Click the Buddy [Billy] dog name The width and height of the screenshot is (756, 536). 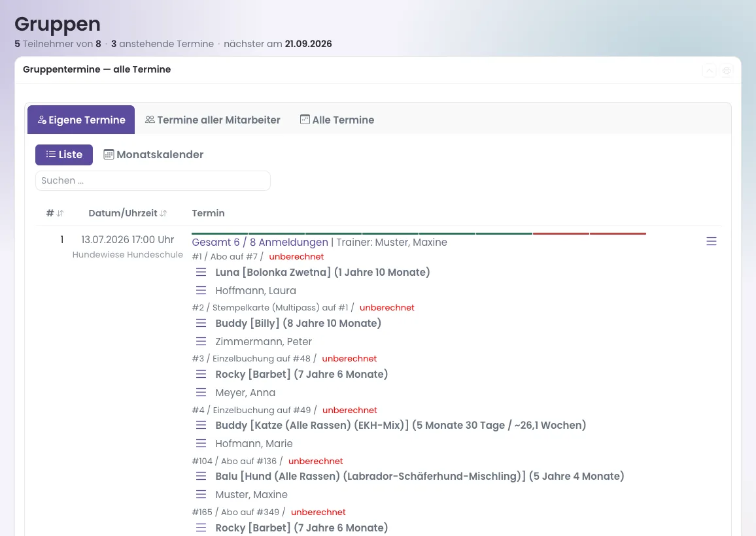(x=298, y=324)
